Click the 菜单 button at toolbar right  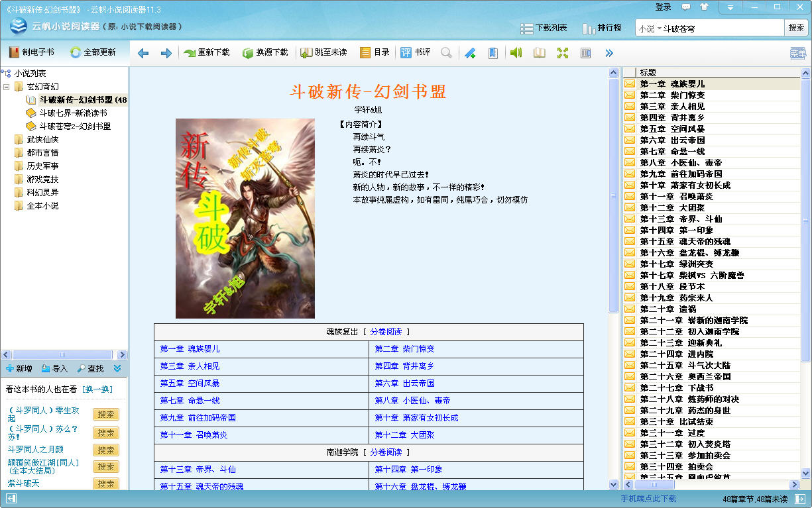pos(798,53)
